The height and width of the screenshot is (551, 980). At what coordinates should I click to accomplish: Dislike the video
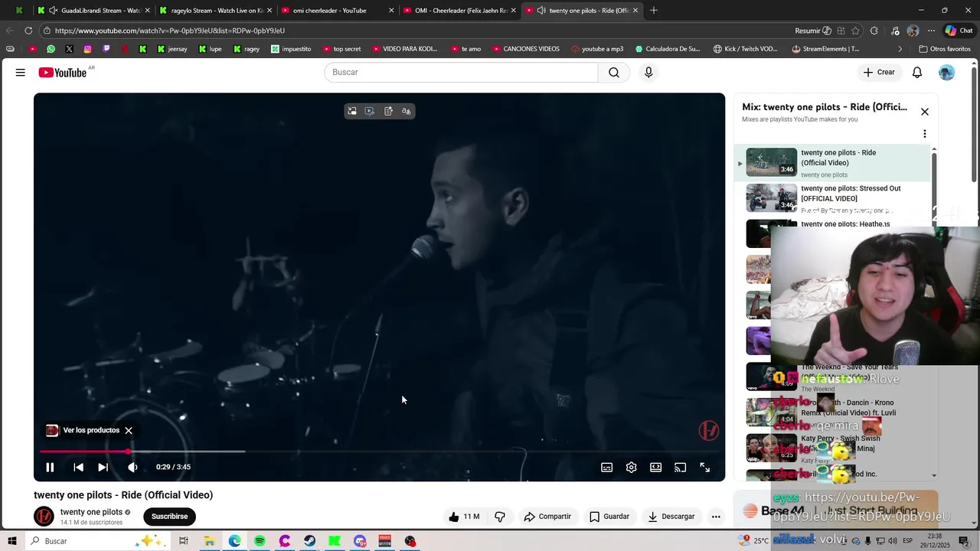pos(500,517)
